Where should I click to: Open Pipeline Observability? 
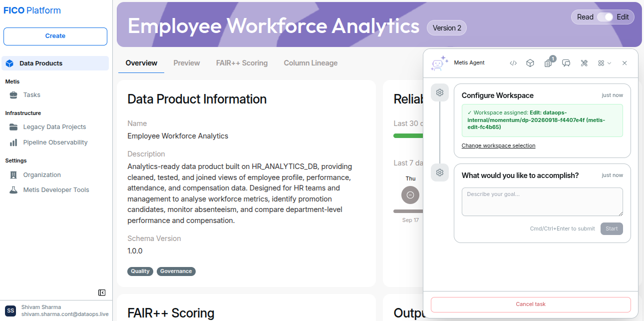[x=55, y=142]
